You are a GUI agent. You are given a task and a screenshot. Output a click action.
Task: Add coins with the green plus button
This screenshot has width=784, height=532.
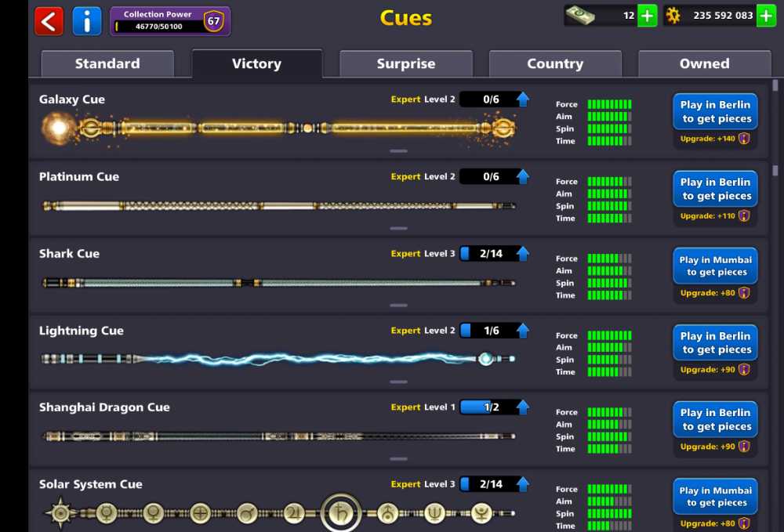[766, 16]
